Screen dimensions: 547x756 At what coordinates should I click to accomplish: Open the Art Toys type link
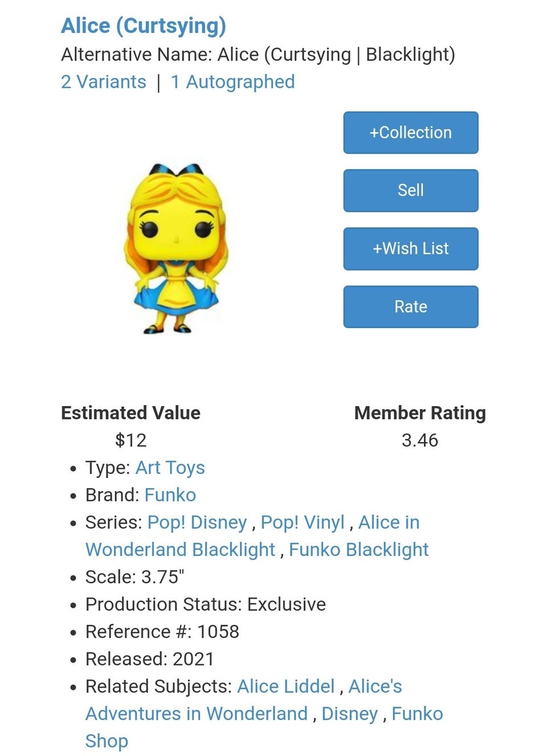click(x=170, y=468)
